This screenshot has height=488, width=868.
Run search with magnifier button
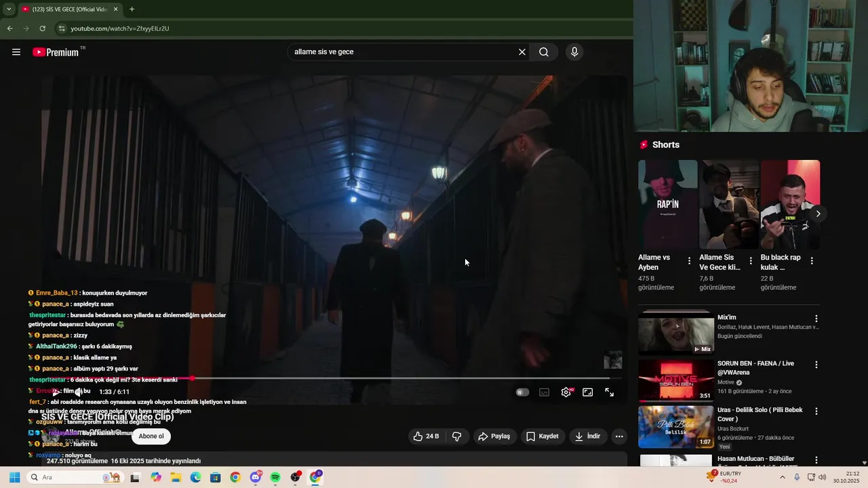(x=544, y=52)
